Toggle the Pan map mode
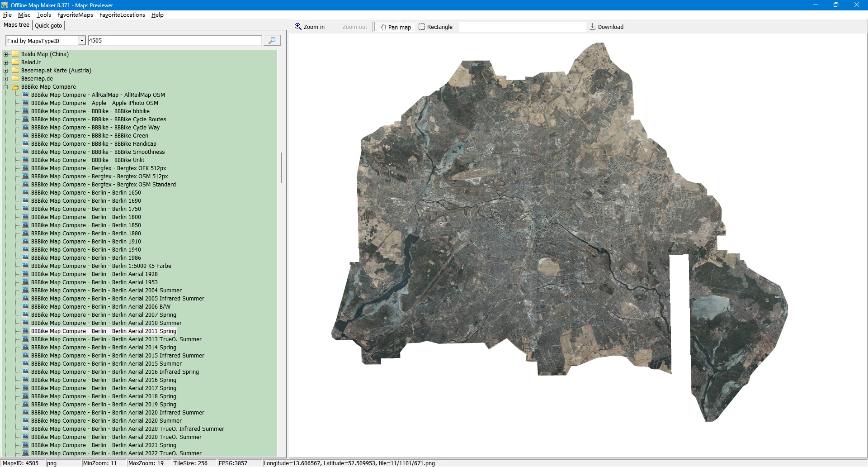868x467 pixels. [x=396, y=27]
